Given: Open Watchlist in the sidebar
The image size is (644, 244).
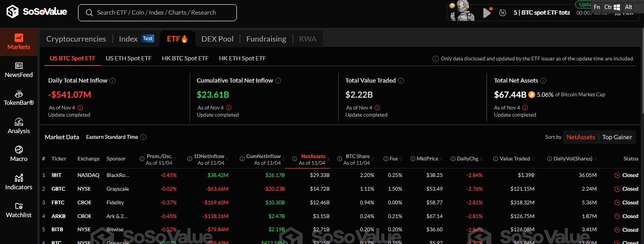Looking at the screenshot, I should 19,210.
